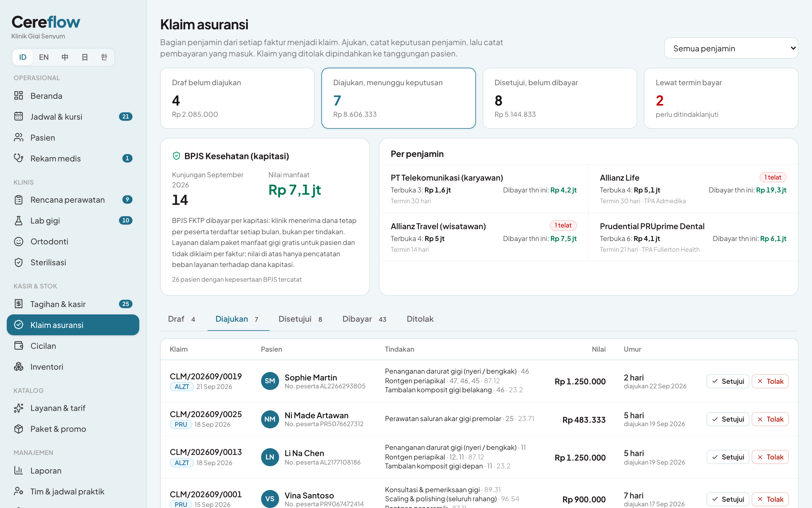
Task: Switch language to ID
Action: click(x=23, y=57)
